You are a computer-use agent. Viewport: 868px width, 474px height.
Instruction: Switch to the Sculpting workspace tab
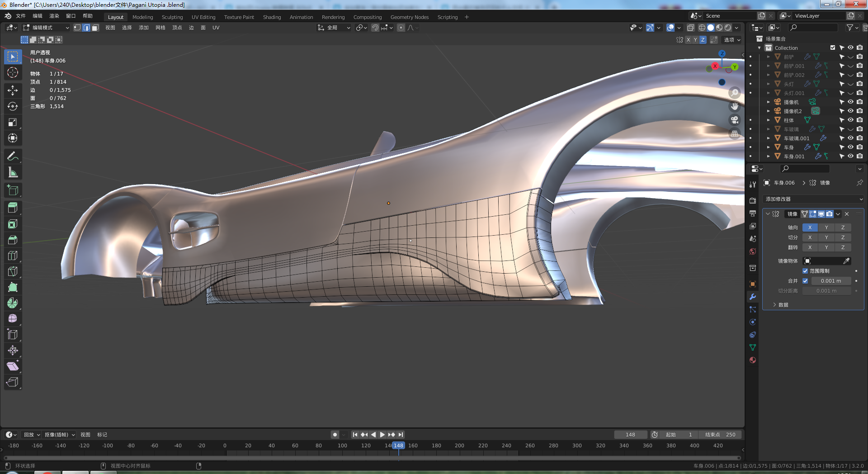pyautogui.click(x=172, y=17)
